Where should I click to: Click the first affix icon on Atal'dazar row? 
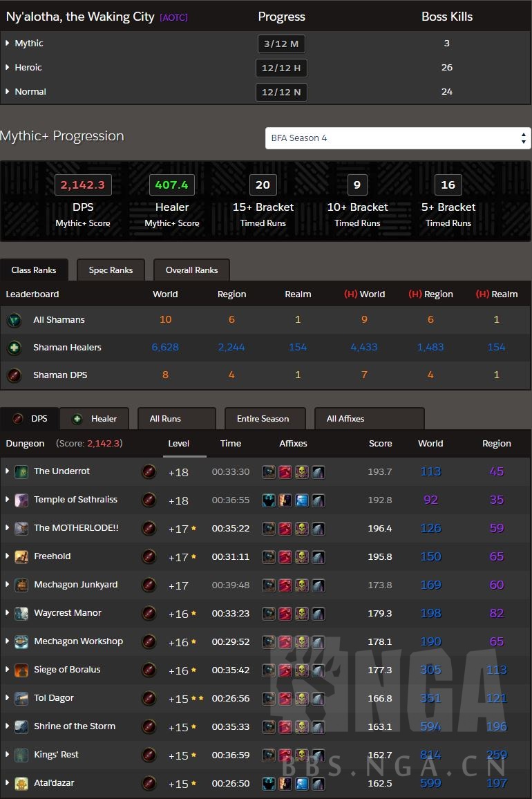[x=269, y=783]
